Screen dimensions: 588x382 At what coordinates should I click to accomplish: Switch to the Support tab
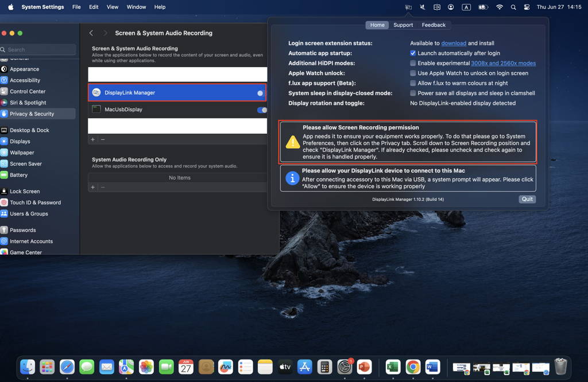point(403,25)
